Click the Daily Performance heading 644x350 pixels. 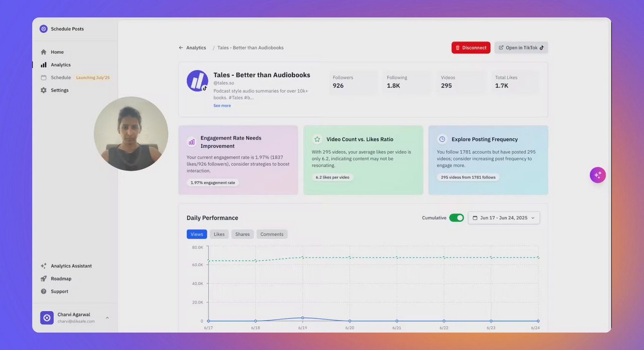coord(213,218)
